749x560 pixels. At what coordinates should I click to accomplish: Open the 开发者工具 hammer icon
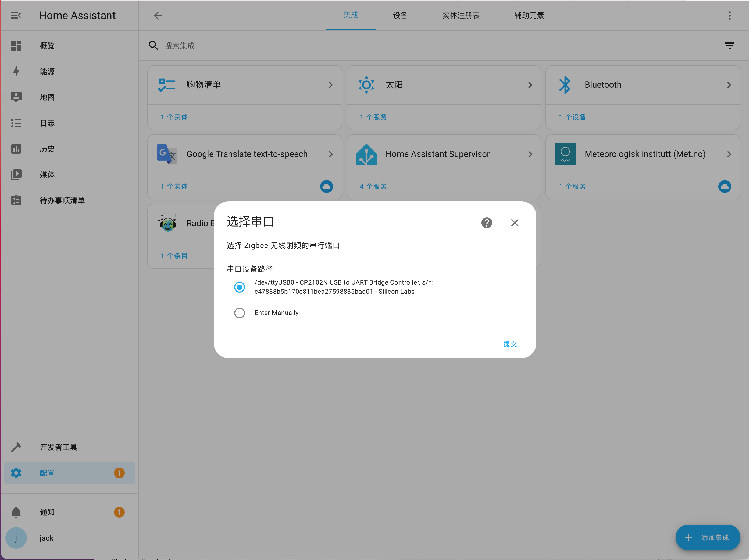click(x=16, y=447)
